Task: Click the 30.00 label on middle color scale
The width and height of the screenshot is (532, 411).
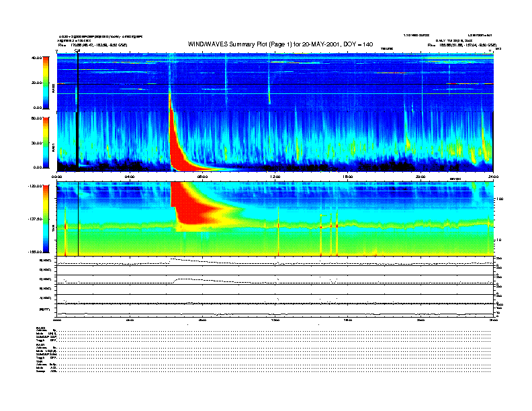Action: (37, 143)
